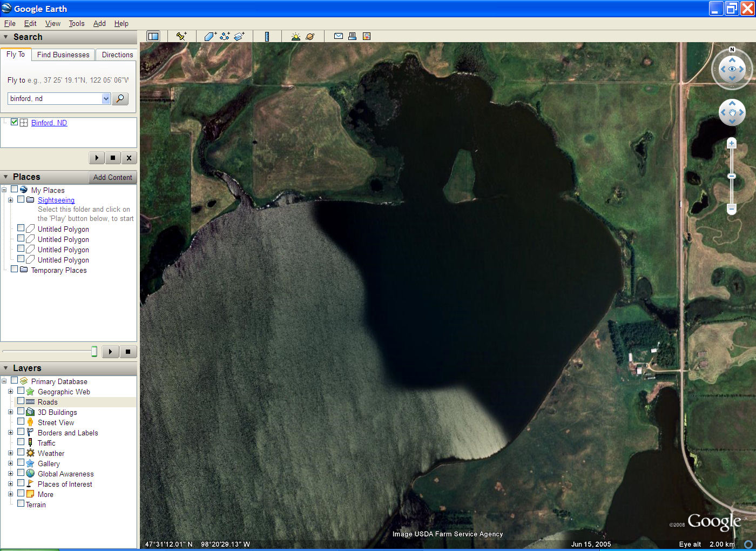Viewport: 756px width, 551px height.
Task: Click the move joystick hand center
Action: pos(732,112)
